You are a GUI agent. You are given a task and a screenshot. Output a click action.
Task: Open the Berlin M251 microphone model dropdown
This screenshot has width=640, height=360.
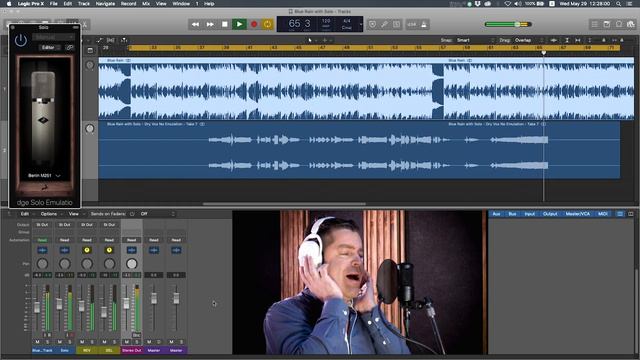[44, 176]
